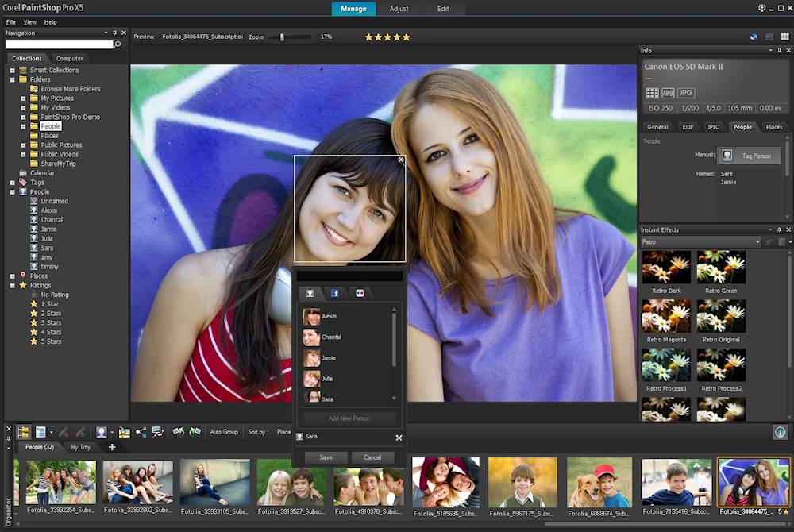Viewport: 794px width, 532px height.
Task: Switch to the Adjust workspace tab
Action: click(399, 9)
